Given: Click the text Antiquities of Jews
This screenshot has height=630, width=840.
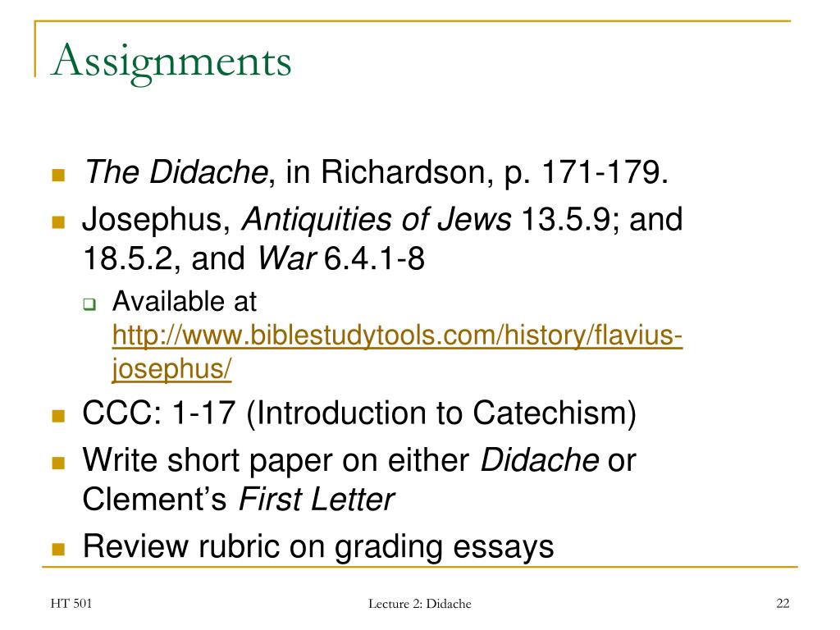Looking at the screenshot, I should click(377, 220).
